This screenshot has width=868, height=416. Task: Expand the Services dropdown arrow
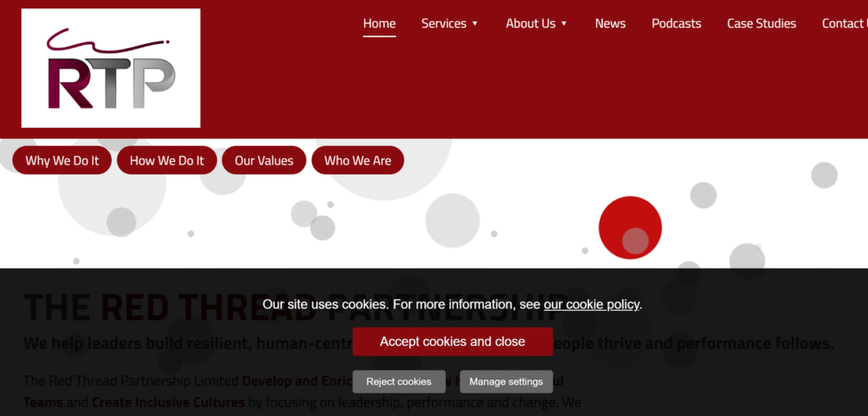[475, 23]
